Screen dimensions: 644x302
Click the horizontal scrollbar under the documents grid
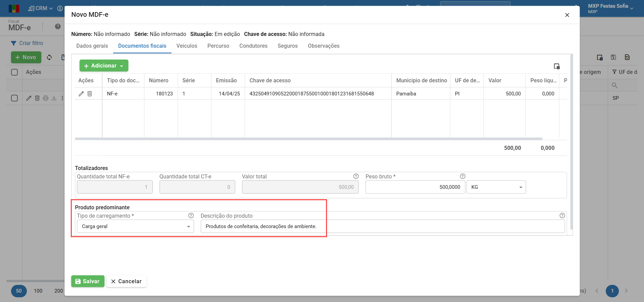(309, 139)
